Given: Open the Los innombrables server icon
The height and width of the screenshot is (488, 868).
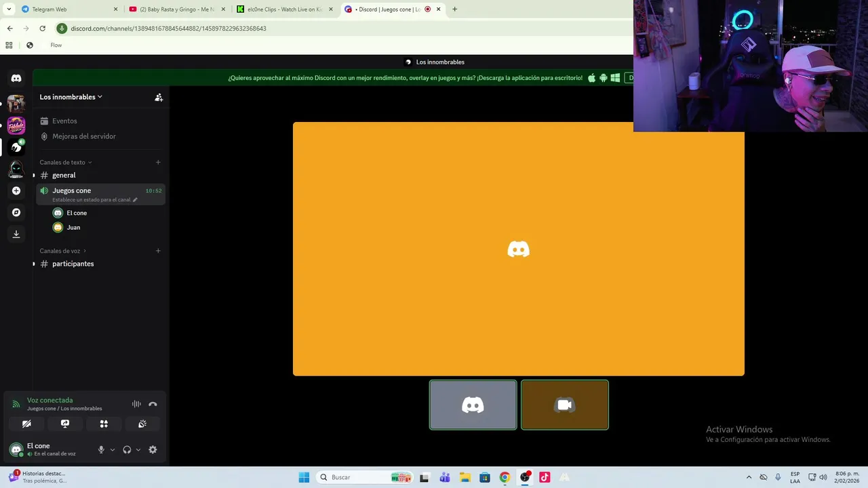Looking at the screenshot, I should (x=16, y=147).
